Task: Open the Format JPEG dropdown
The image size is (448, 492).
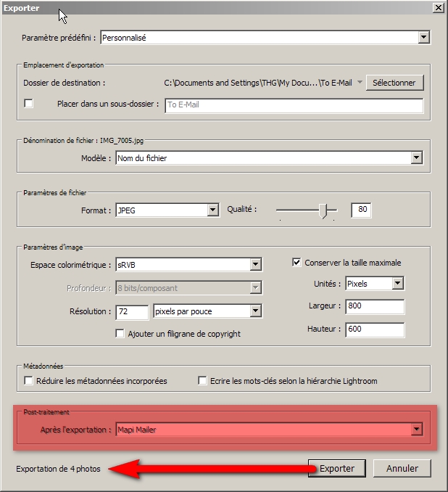Action: (167, 210)
